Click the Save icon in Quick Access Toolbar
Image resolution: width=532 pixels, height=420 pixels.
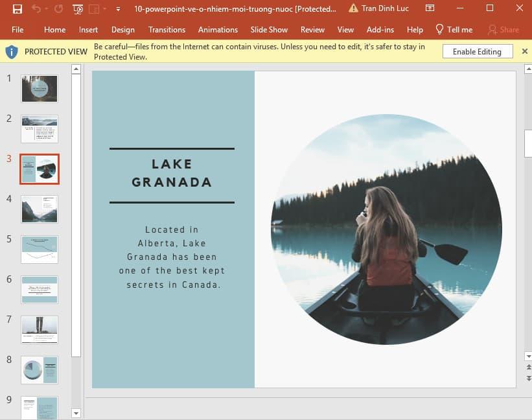(18, 8)
